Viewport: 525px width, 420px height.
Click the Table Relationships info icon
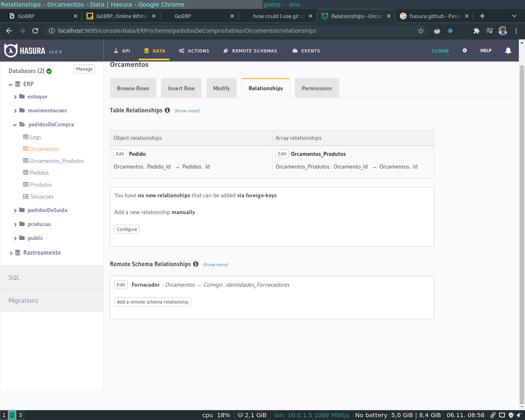tap(167, 110)
